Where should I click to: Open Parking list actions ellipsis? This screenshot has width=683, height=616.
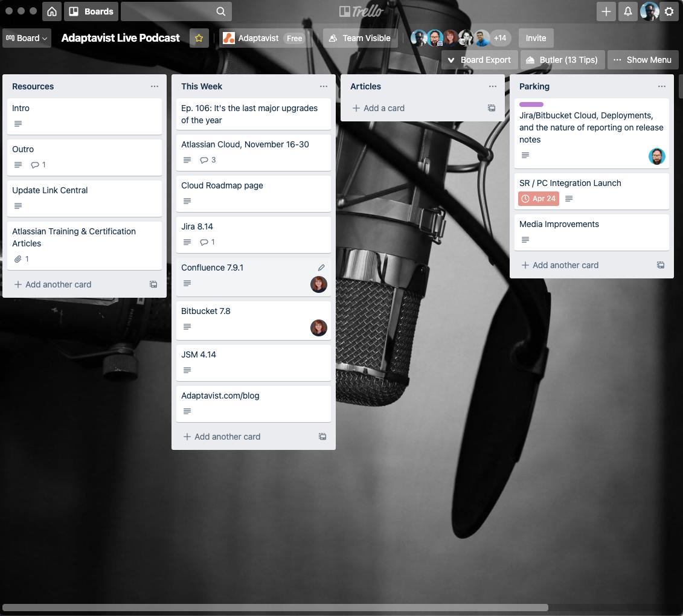click(x=662, y=86)
